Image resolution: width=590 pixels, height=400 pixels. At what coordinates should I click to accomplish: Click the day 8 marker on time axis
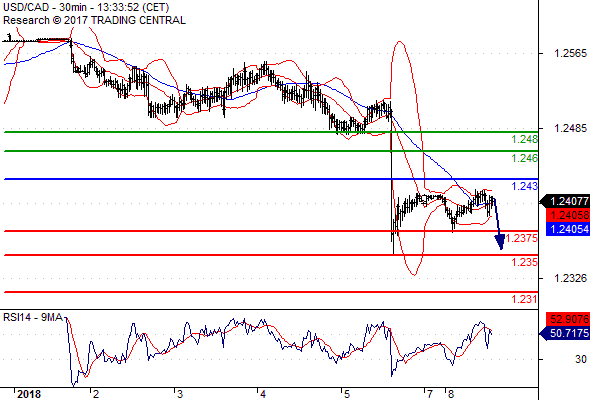(451, 394)
